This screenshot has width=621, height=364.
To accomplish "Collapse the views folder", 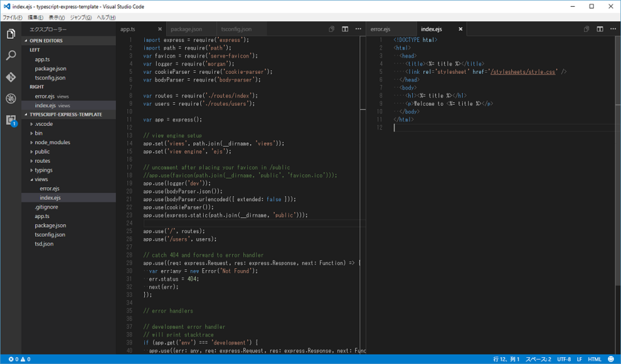I will tap(69, 179).
